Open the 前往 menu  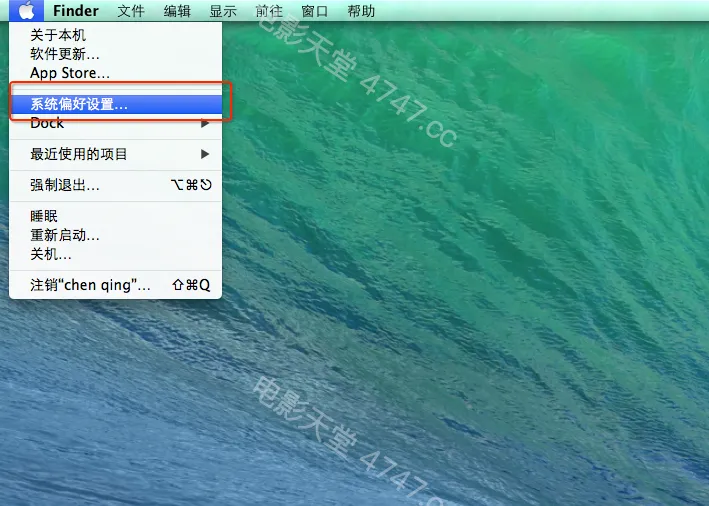(268, 11)
